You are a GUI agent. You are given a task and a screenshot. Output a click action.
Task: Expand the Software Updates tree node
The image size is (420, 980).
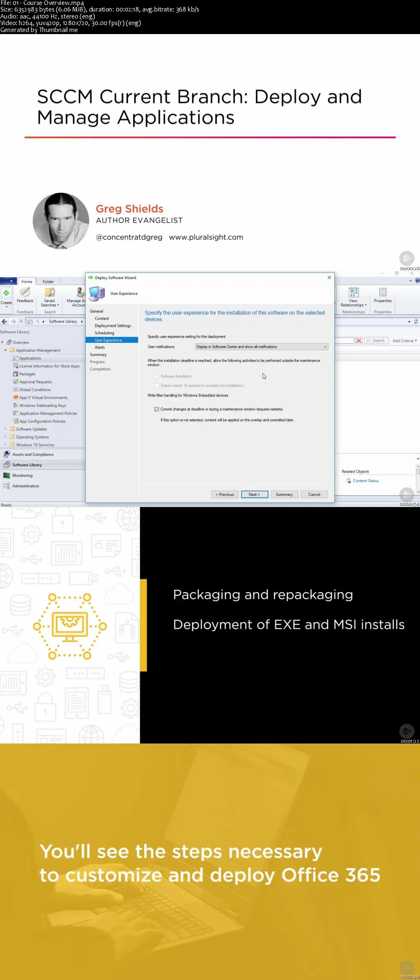pos(5,429)
